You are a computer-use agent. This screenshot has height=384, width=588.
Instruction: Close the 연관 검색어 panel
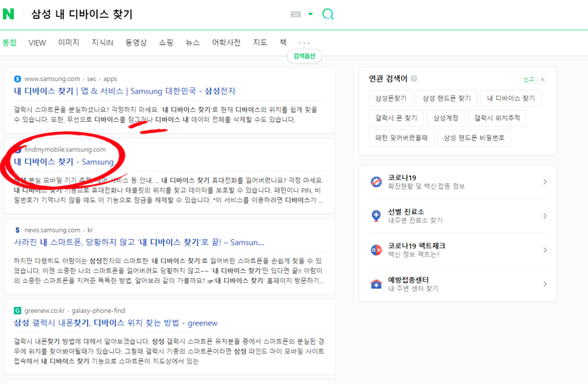pyautogui.click(x=542, y=80)
